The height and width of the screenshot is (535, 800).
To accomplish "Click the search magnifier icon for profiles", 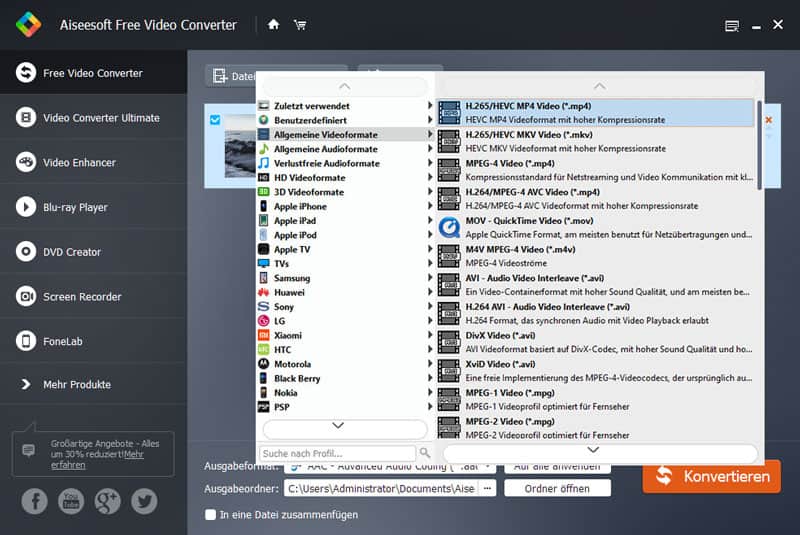I will click(x=424, y=452).
